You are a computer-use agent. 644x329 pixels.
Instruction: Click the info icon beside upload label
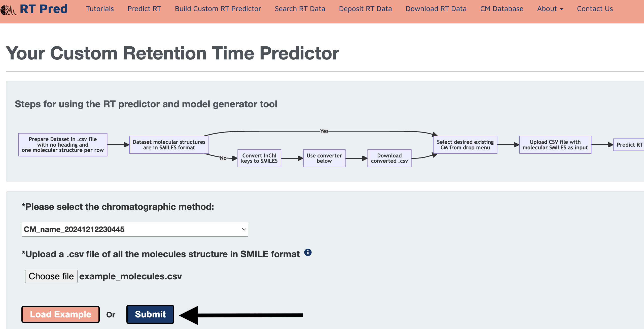[x=308, y=252]
